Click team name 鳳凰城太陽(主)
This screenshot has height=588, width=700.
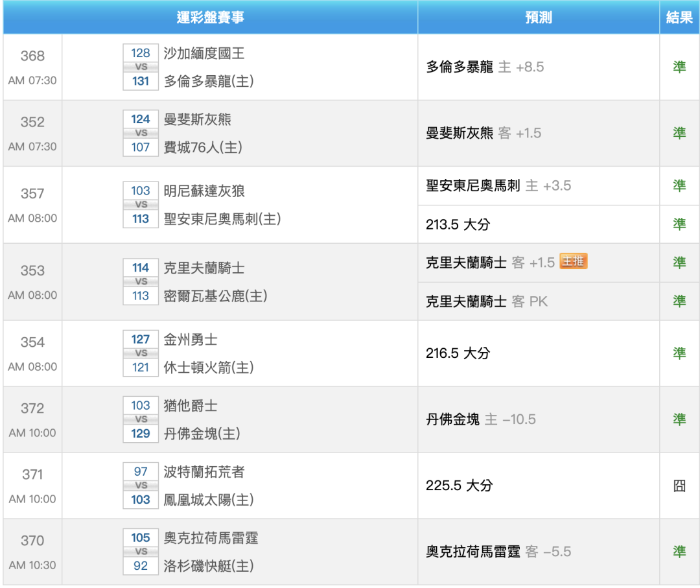click(209, 500)
